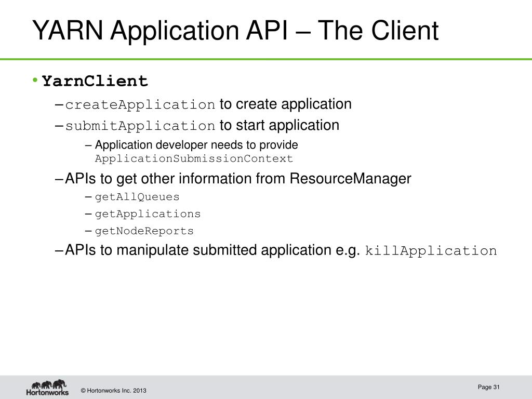Select 'APIs to manipulate submitted application e.g.' text
Image resolution: width=532 pixels, height=399 pixels.
click(212, 250)
